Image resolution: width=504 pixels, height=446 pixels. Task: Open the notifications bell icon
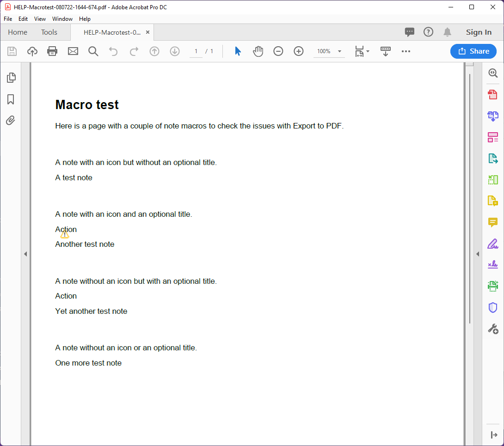click(x=447, y=32)
